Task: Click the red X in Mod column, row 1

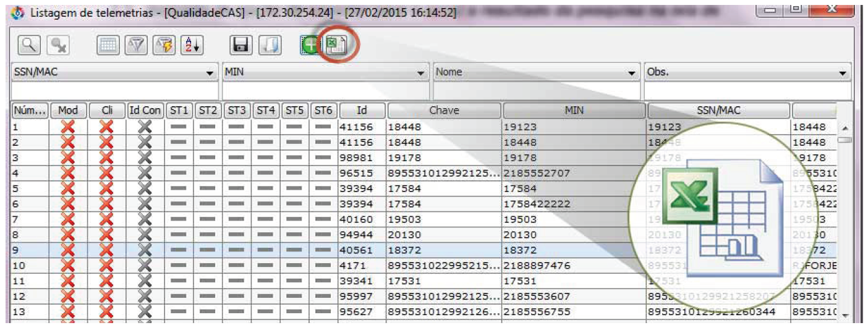Action: [x=68, y=127]
